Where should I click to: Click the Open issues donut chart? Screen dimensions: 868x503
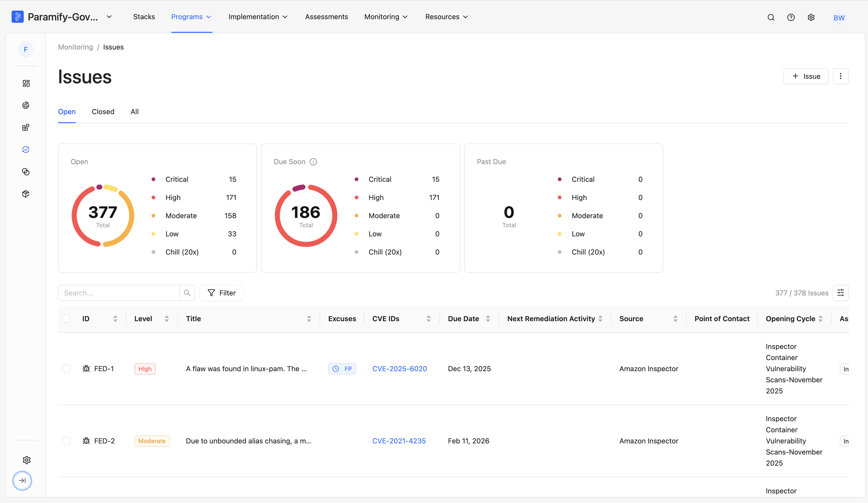tap(103, 216)
